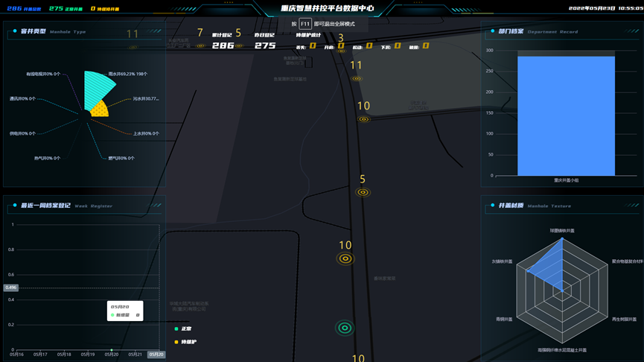The height and width of the screenshot is (362, 644).
Task: Click the marker labeled 10 below marker 11
Action: (x=363, y=119)
